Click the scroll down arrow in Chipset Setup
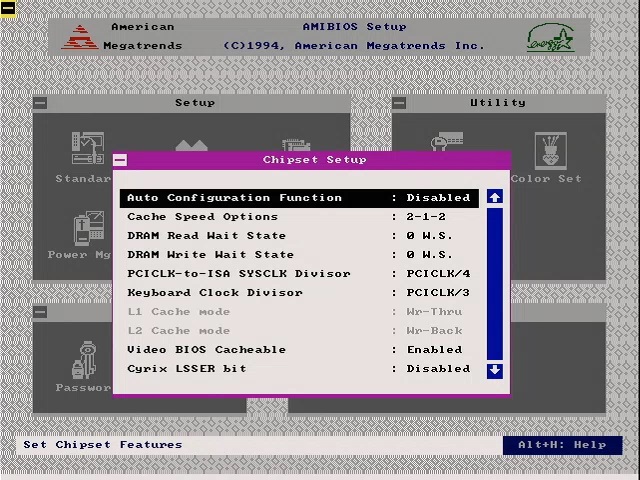The image size is (640, 480). coord(495,371)
